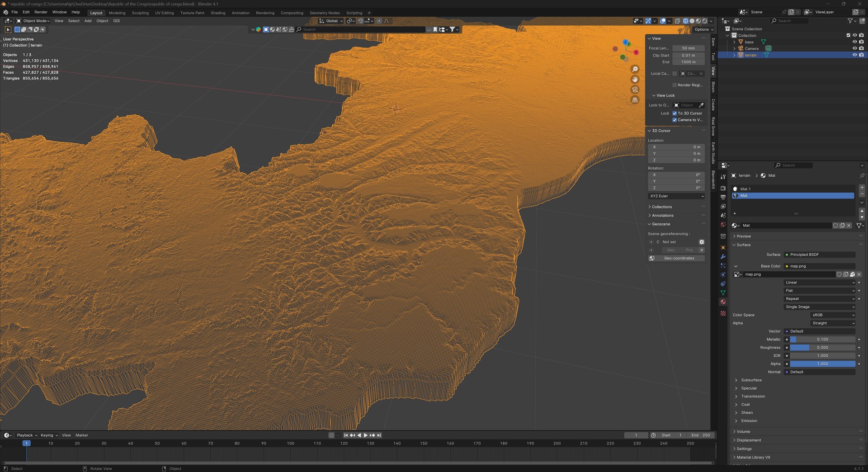Switch orthographic/perspective grid gizmo button
Viewport: 868px width, 472px height.
(635, 100)
